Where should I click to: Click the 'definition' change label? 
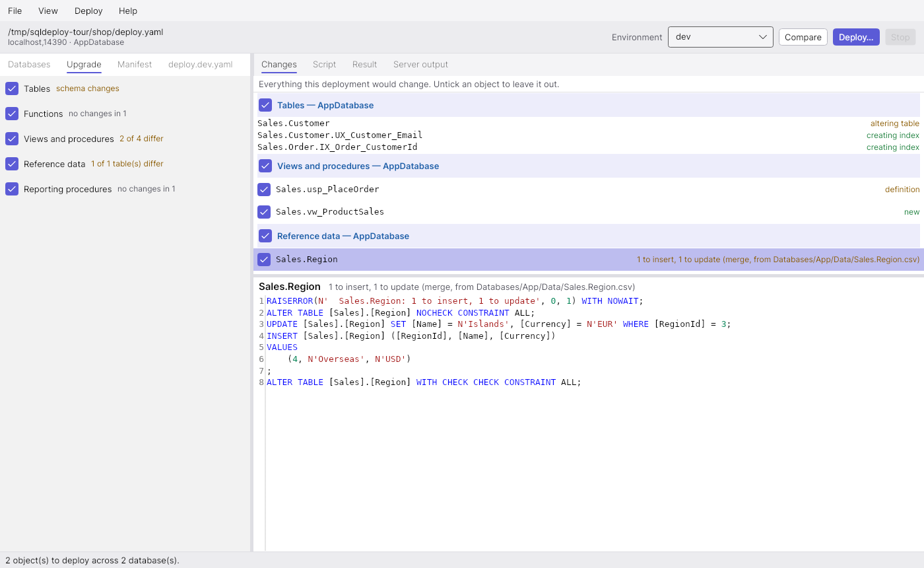click(x=902, y=190)
